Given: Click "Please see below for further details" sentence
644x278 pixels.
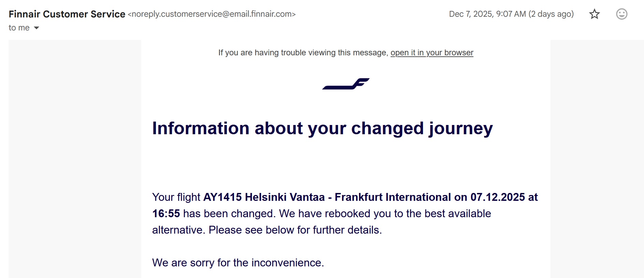Looking at the screenshot, I should point(295,230).
